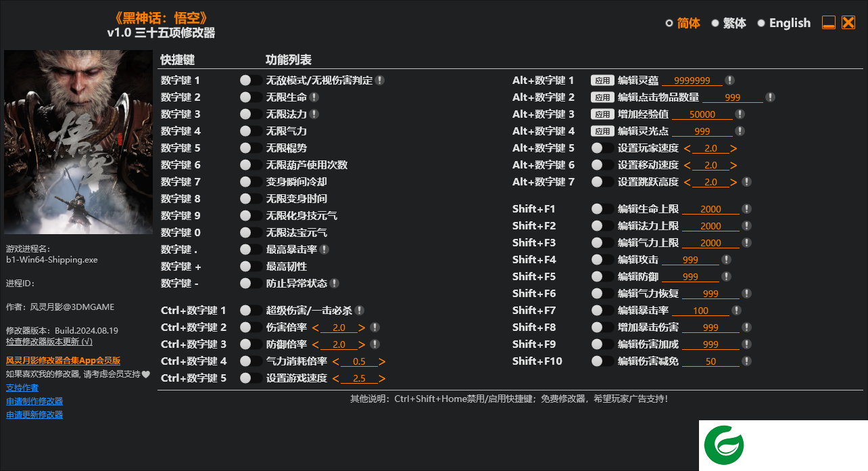Click the Wukong game cover image
The height and width of the screenshot is (471, 868).
click(78, 142)
